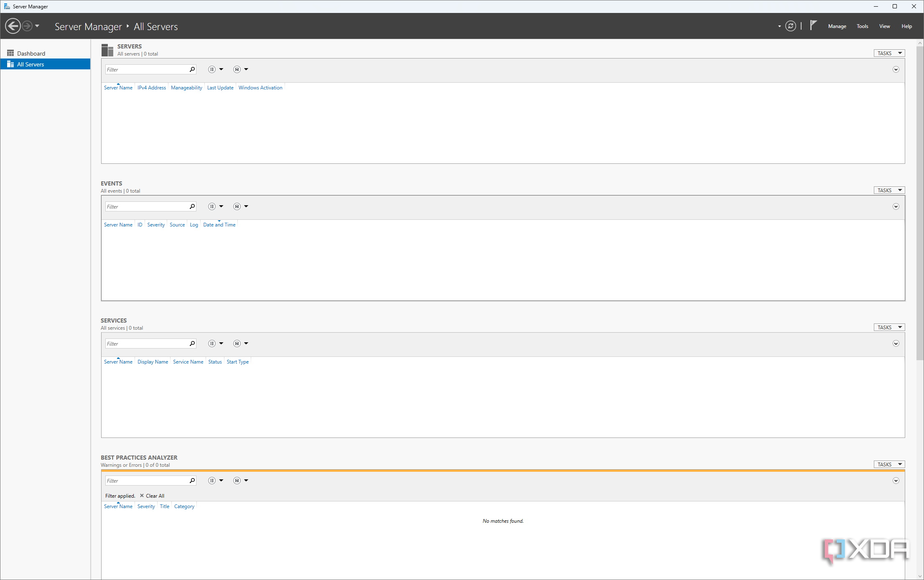Sort servers by Windows Activation column

click(x=260, y=88)
